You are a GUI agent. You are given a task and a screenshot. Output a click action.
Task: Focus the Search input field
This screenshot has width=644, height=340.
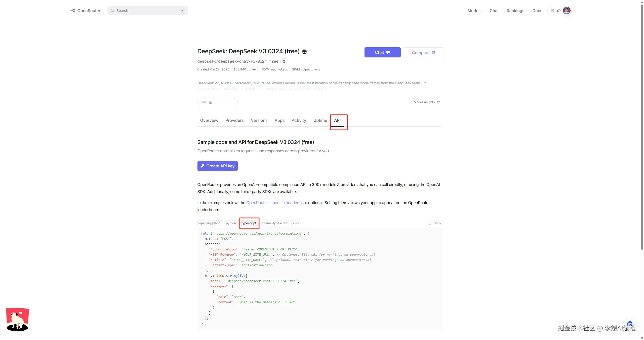147,11
